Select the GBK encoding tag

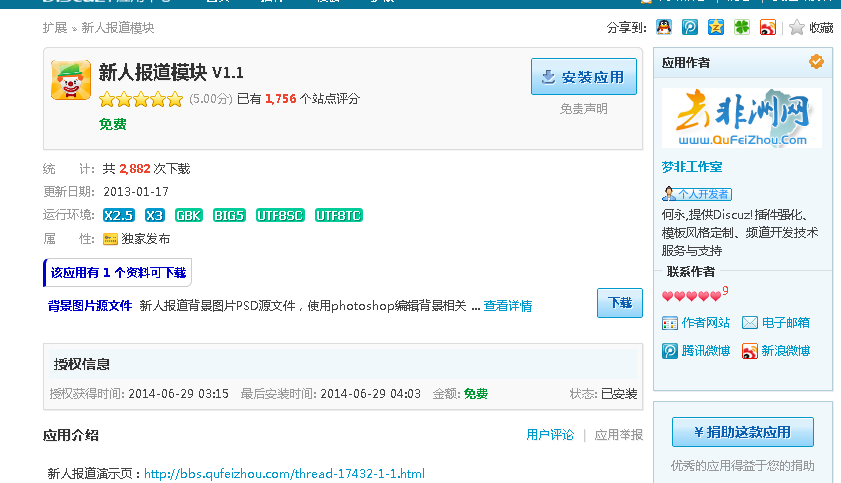[189, 216]
